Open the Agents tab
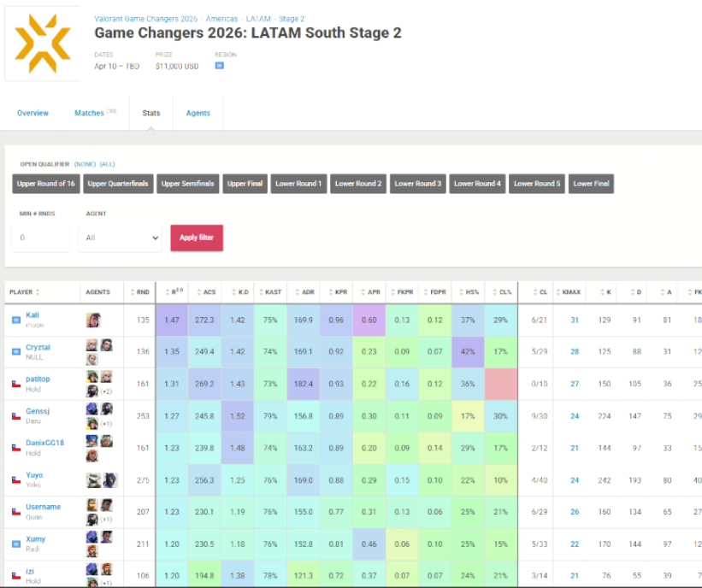 coord(198,113)
